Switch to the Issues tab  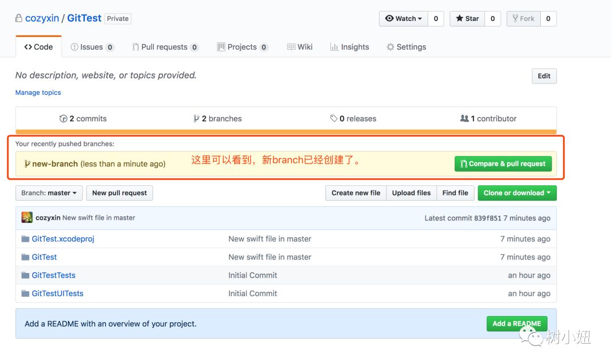click(x=92, y=47)
